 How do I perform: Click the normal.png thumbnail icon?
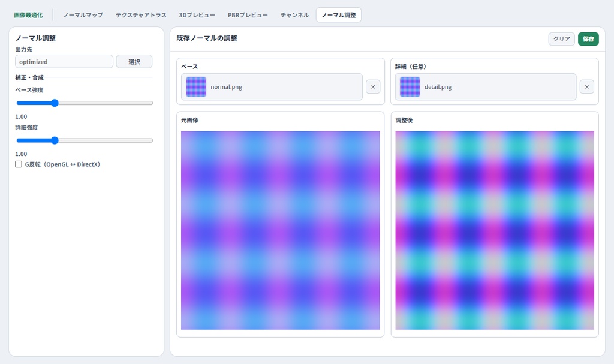(196, 87)
